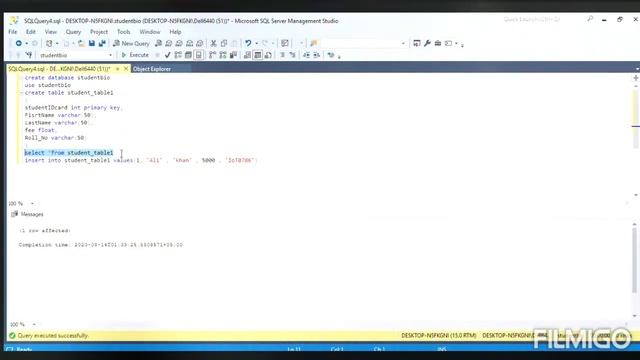Switch output to Results to Grid

coord(258,55)
